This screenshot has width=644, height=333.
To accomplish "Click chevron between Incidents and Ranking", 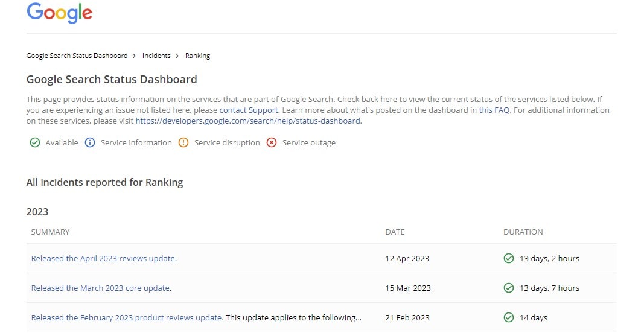I will coord(177,56).
